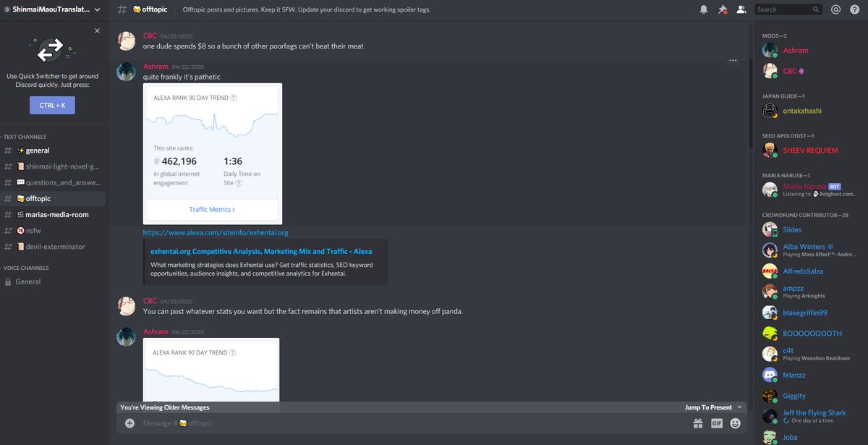Select member ontakahashi
The height and width of the screenshot is (445, 868).
tap(809, 111)
